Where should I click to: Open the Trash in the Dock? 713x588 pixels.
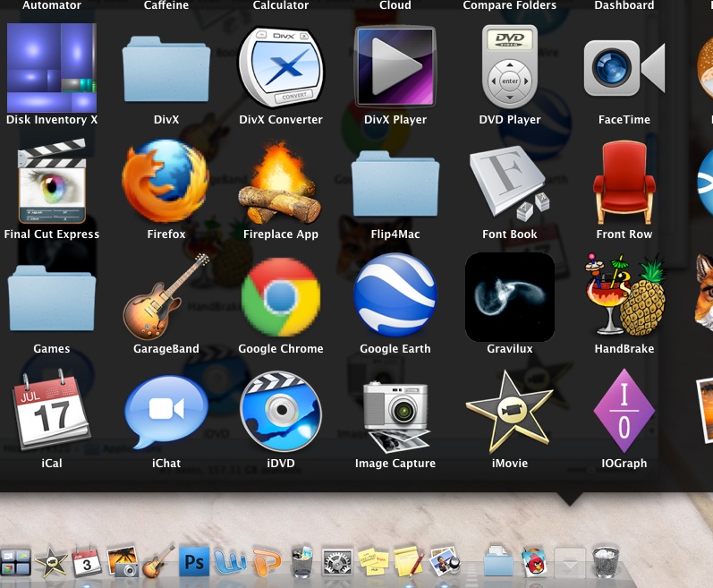click(607, 562)
